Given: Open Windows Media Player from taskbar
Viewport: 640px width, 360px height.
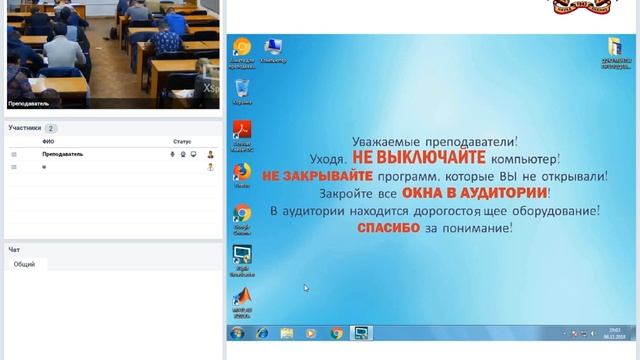Looking at the screenshot, I should click(x=311, y=333).
